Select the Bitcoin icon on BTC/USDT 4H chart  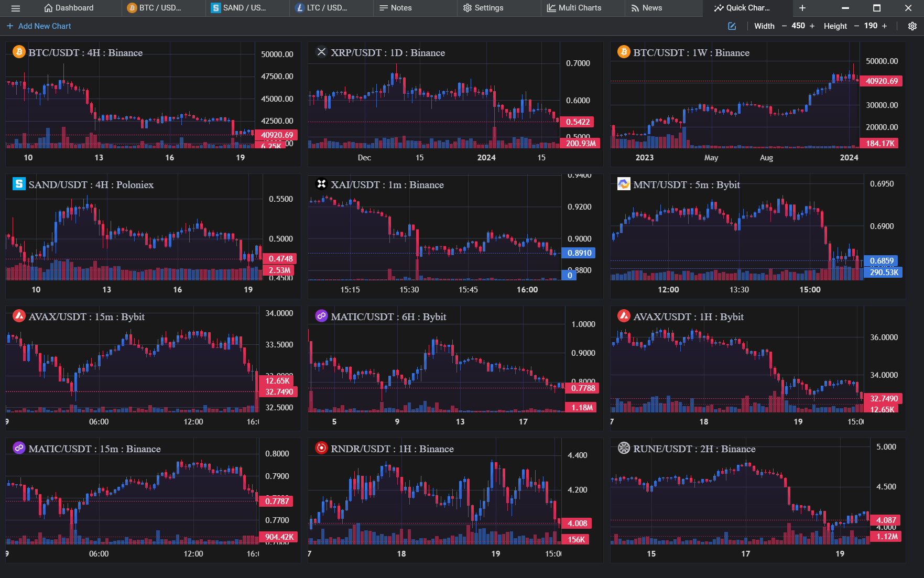click(18, 52)
